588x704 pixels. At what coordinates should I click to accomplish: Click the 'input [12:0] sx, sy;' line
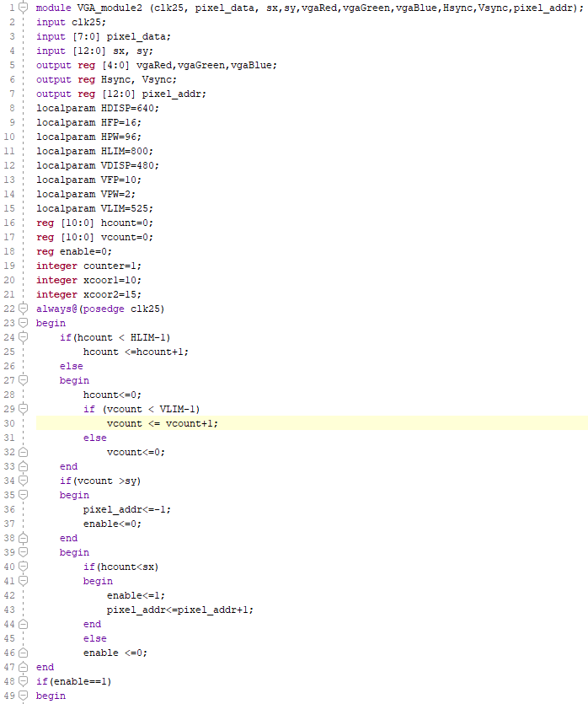(94, 51)
